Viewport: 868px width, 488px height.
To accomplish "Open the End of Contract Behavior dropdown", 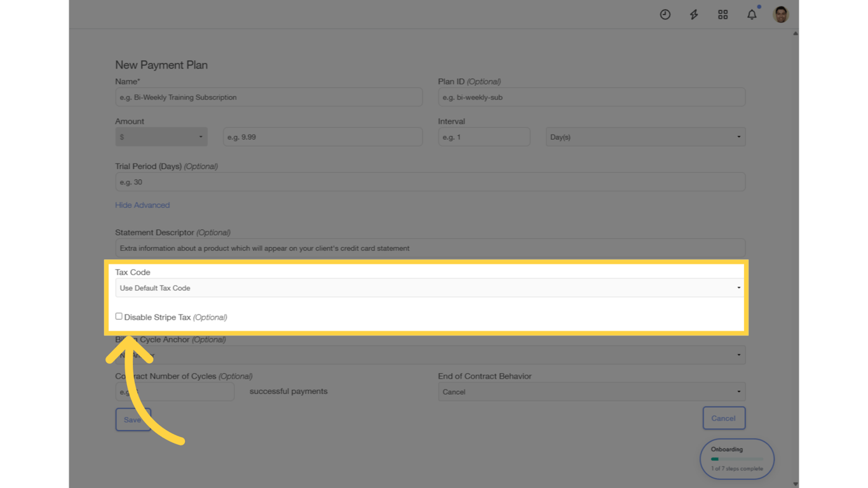I will pos(592,391).
